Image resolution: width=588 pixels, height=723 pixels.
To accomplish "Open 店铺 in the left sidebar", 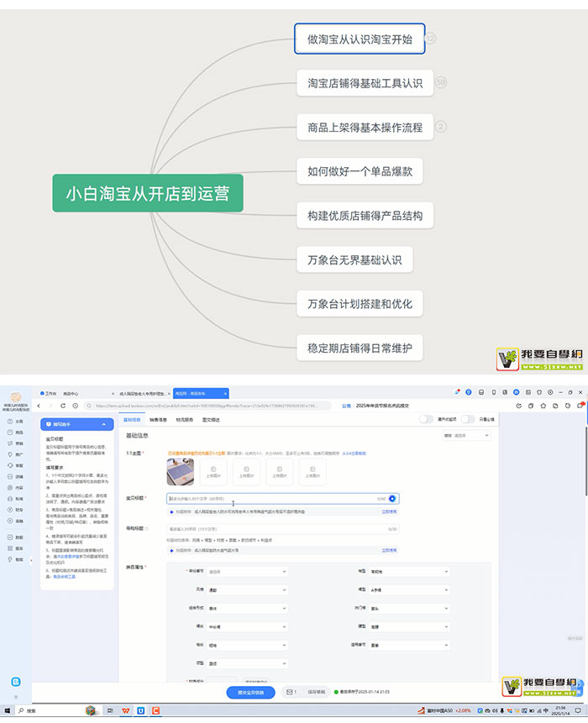I will pos(15,477).
